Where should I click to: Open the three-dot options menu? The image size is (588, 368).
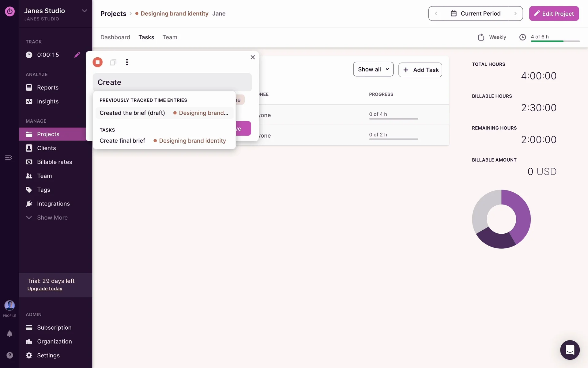click(127, 62)
